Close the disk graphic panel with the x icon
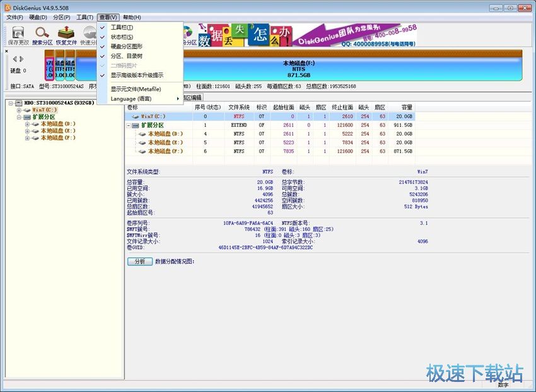Screen dimensions: 536x392 [6, 51]
